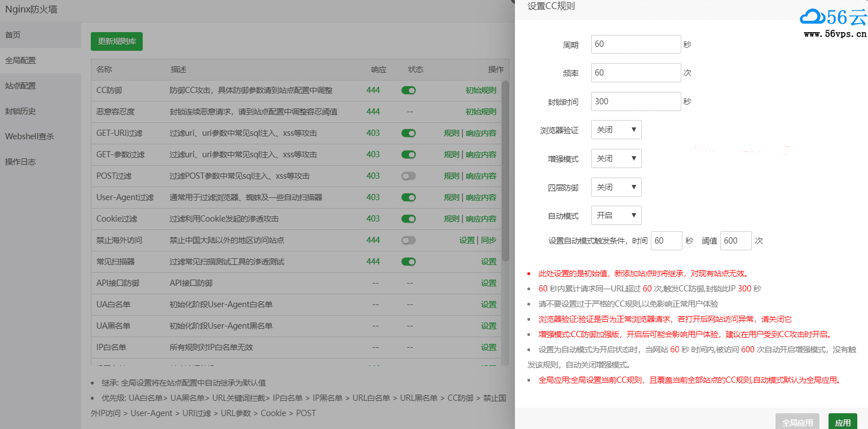This screenshot has width=868, height=429.
Task: Open the 封锁历史 sidebar item
Action: click(20, 111)
